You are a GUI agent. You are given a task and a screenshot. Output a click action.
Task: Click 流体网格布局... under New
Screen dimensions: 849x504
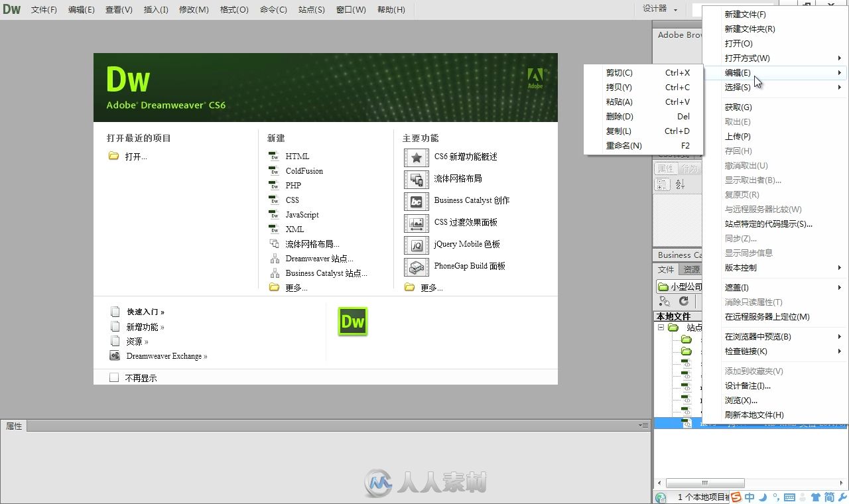[312, 244]
